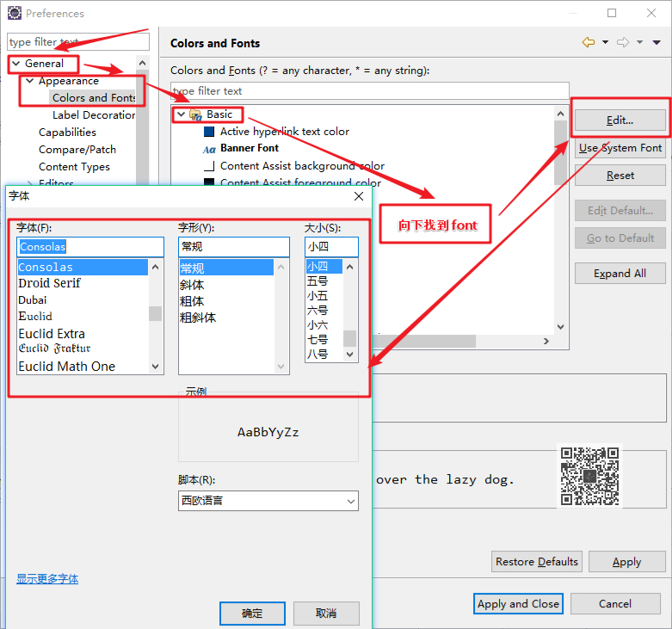Open the 脚本 script dropdown 西欧语言
The width and height of the screenshot is (672, 629).
point(268,501)
